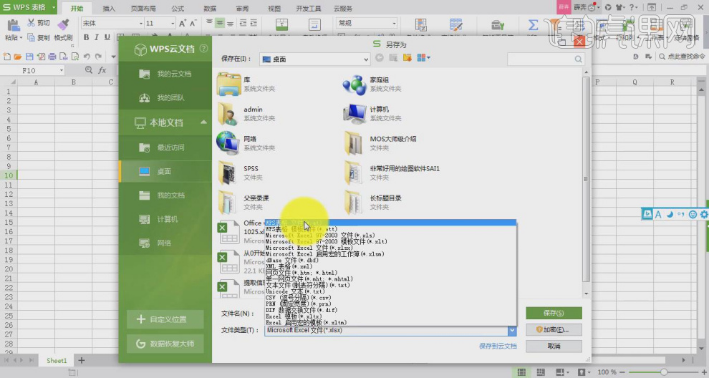
Task: Switch to the 视图 ribbon tab
Action: [x=274, y=8]
